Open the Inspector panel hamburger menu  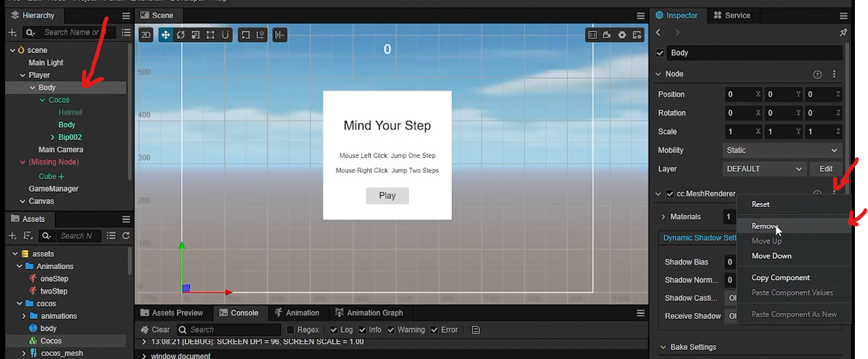tap(844, 16)
